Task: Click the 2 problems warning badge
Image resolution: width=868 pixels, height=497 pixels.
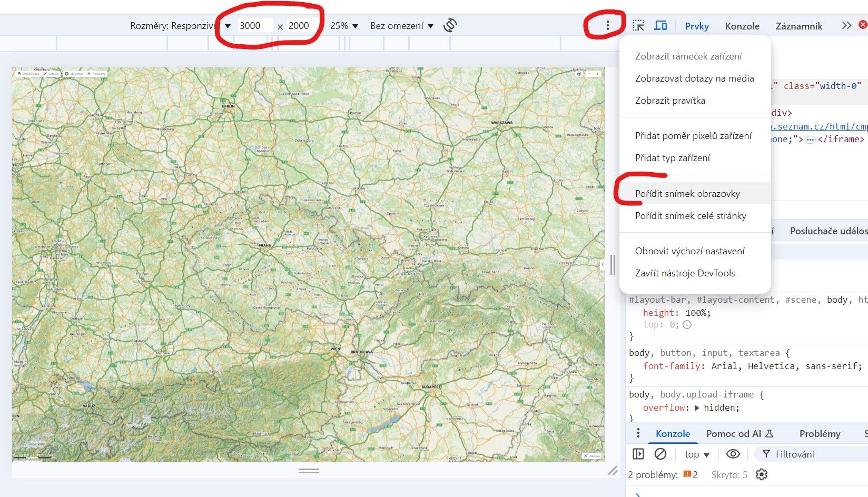Action: [691, 474]
